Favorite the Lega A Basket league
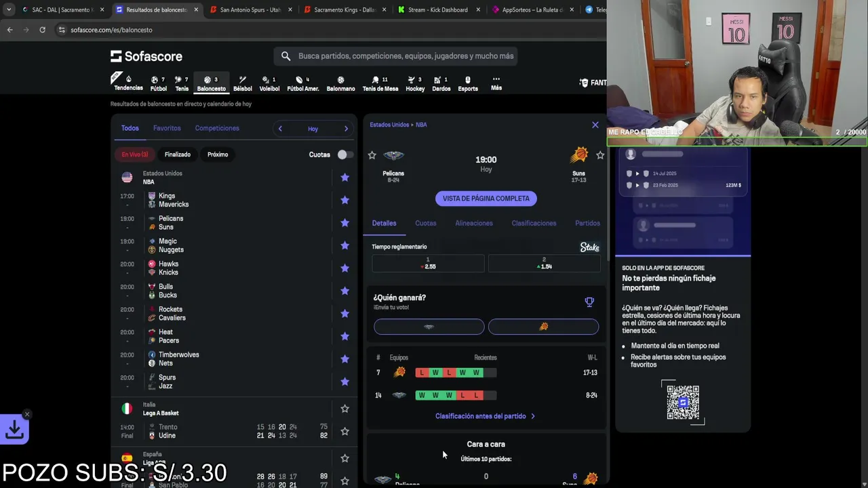 [344, 409]
